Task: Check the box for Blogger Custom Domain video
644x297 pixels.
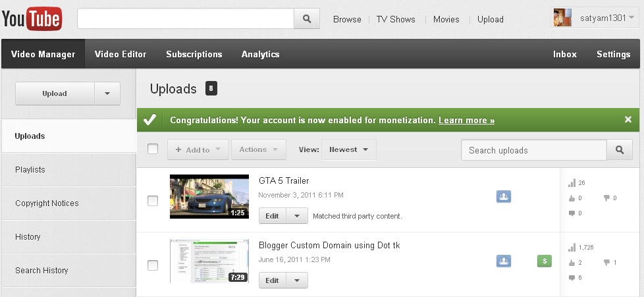Action: (x=153, y=265)
